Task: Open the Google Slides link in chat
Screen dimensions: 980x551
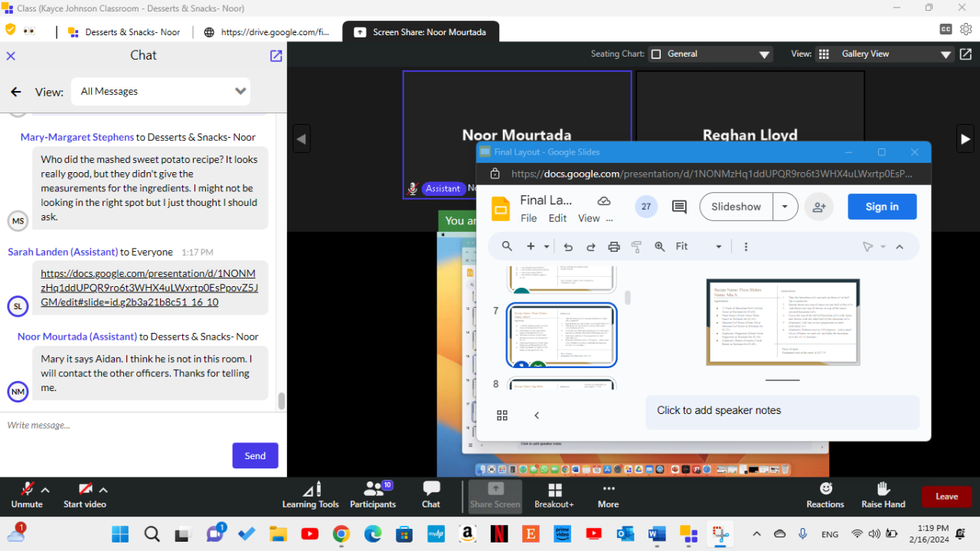Action: tap(149, 288)
